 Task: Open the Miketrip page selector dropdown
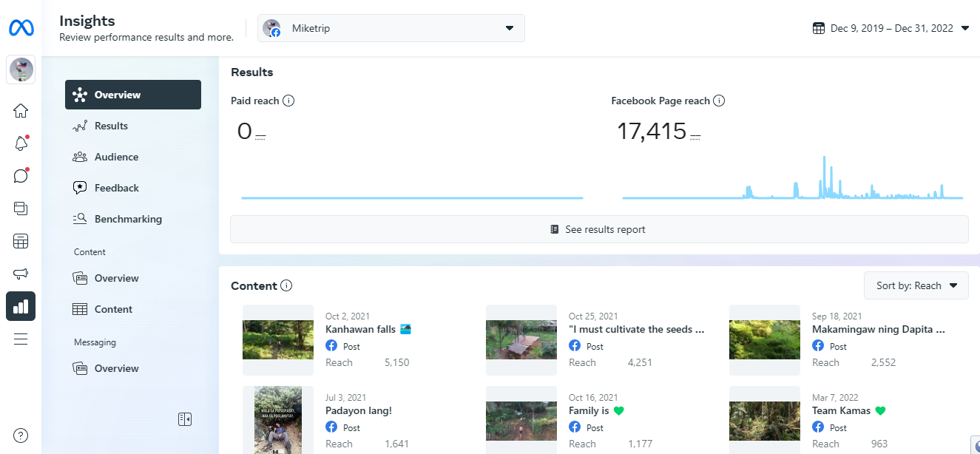[391, 28]
